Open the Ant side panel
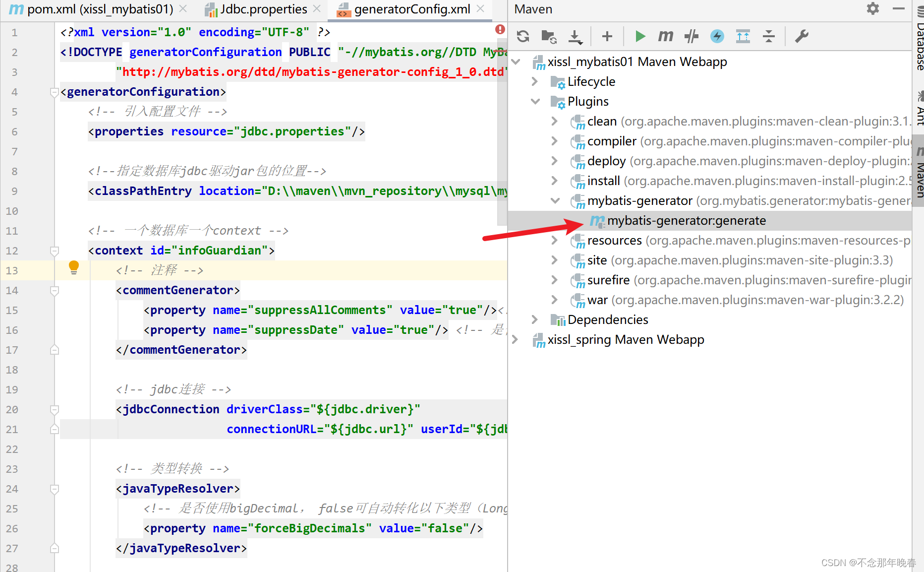This screenshot has width=924, height=572. click(919, 108)
